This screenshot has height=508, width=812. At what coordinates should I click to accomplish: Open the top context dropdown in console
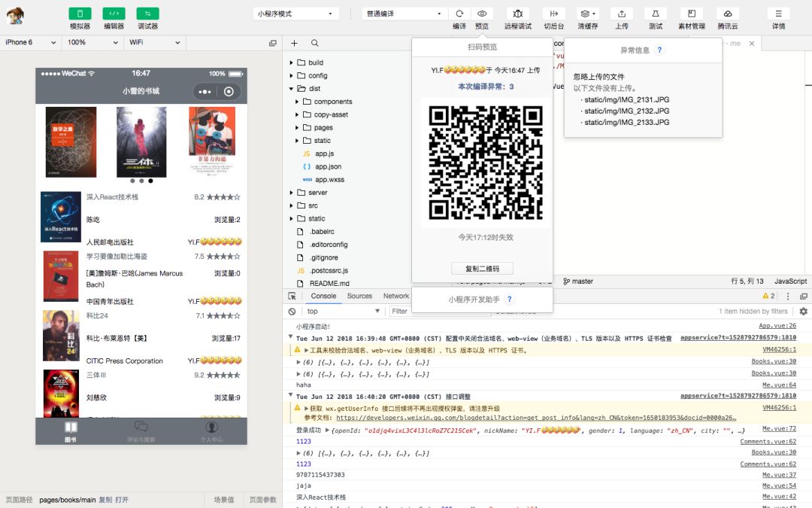point(344,312)
